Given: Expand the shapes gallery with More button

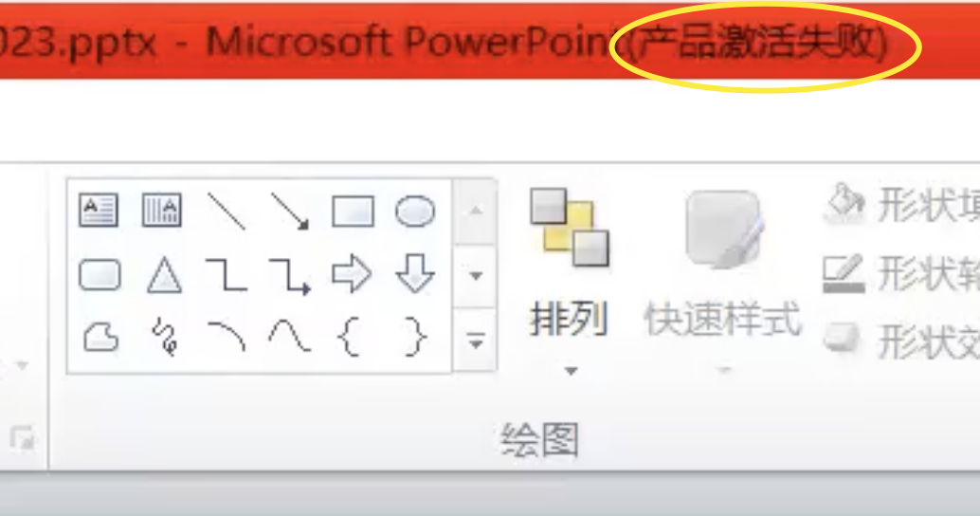Looking at the screenshot, I should click(476, 341).
